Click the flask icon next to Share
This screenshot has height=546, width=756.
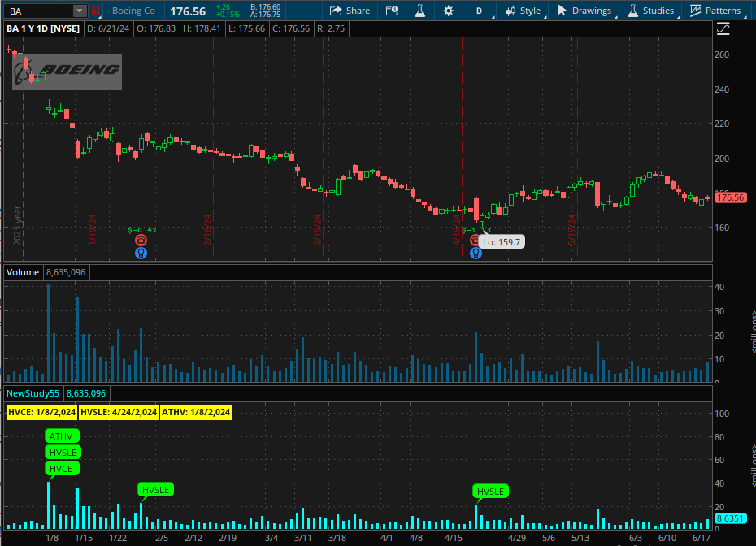(x=420, y=11)
